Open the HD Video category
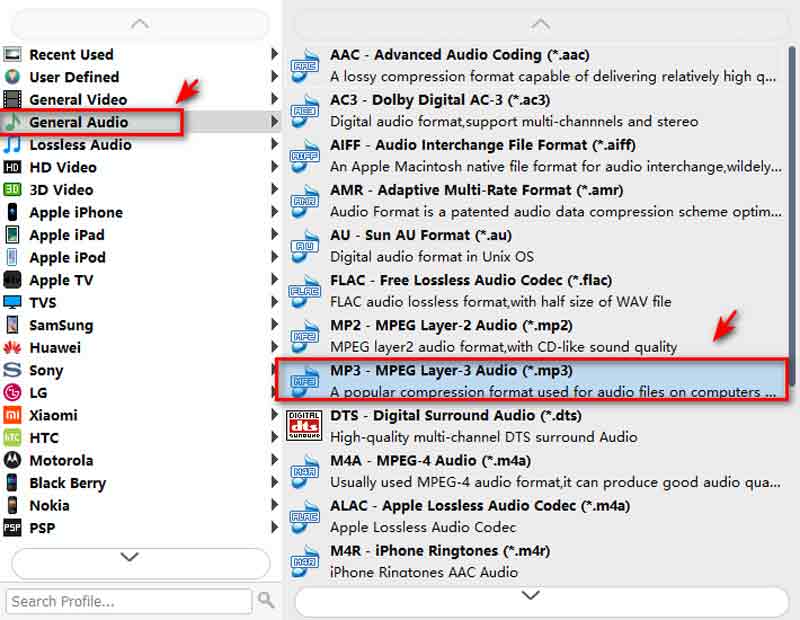 [140, 167]
